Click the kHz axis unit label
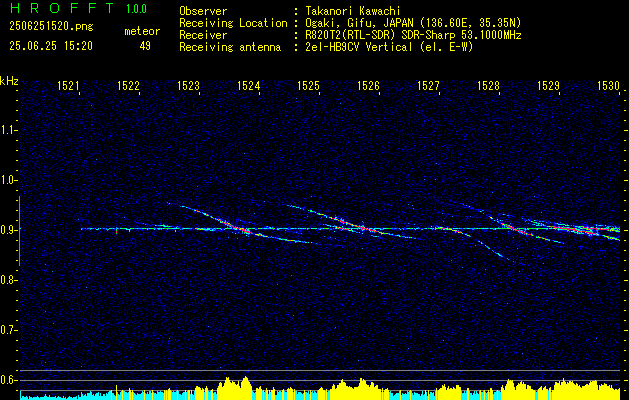 pos(9,81)
